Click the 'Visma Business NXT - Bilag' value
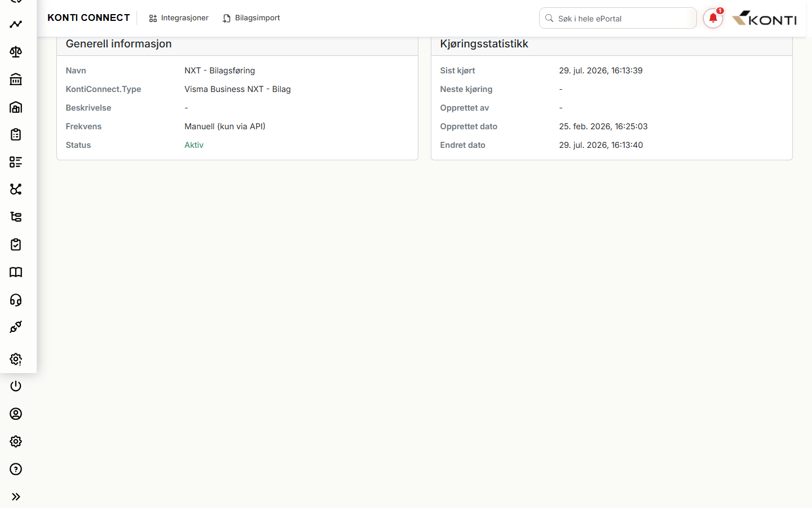The height and width of the screenshot is (508, 812). [237, 89]
